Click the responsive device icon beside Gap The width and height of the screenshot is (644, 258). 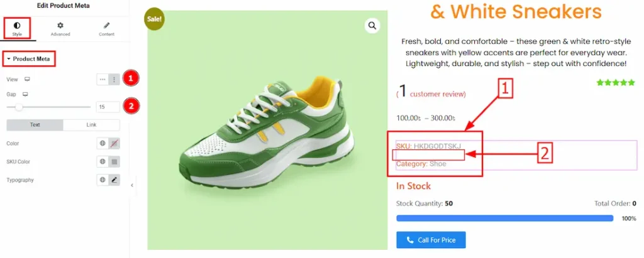click(26, 94)
